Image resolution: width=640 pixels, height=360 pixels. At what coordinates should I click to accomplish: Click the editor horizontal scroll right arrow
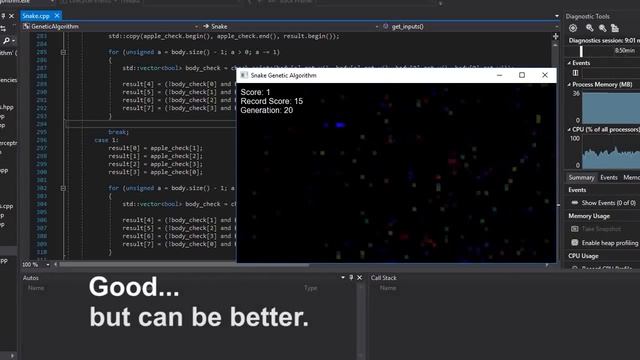547,264
